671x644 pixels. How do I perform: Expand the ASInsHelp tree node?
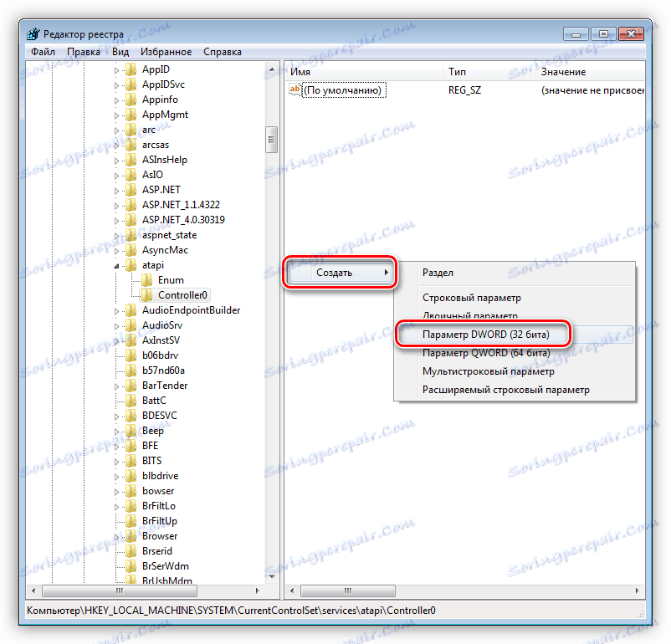[116, 161]
